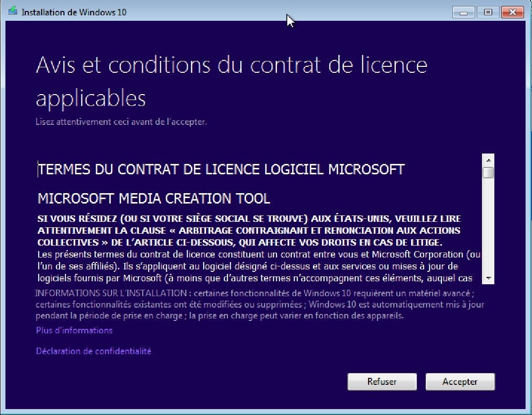Minimize the Installation de Windows 10 window

[464, 12]
